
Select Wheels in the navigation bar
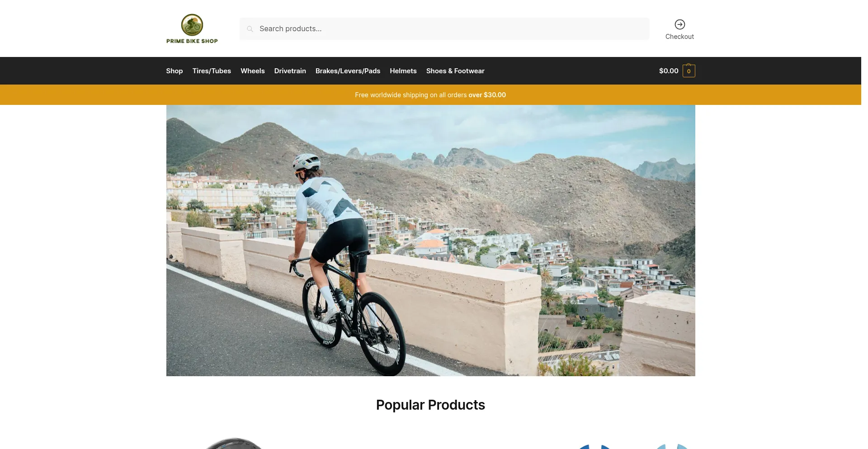click(x=252, y=71)
